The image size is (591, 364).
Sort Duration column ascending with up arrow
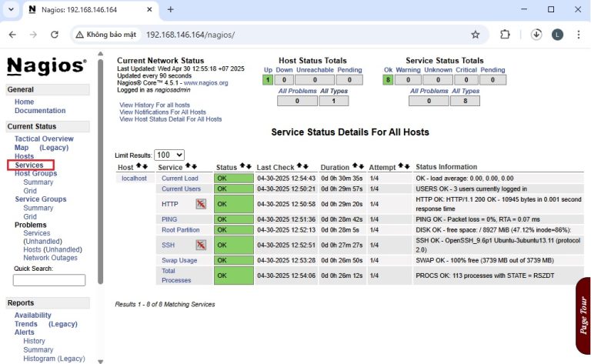click(x=356, y=166)
